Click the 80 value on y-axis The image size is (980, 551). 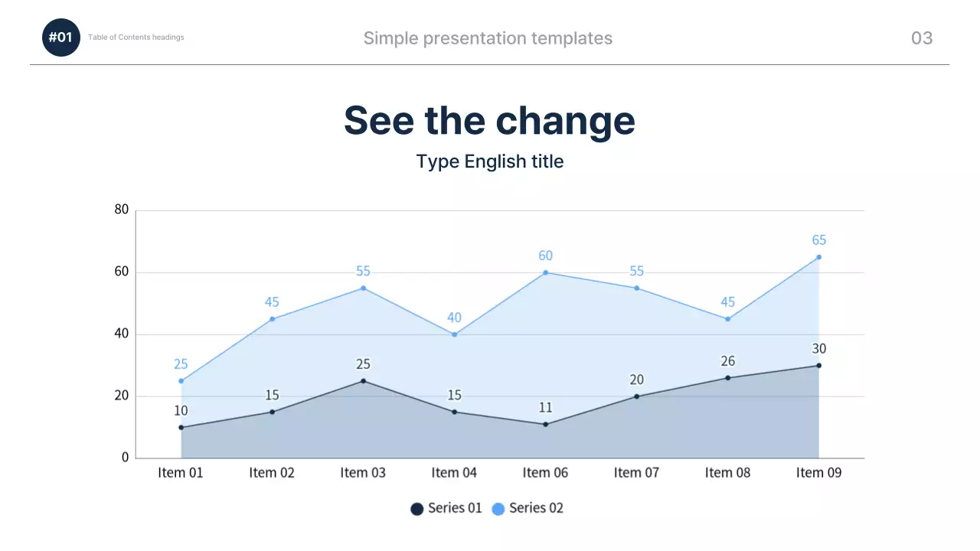pyautogui.click(x=122, y=210)
